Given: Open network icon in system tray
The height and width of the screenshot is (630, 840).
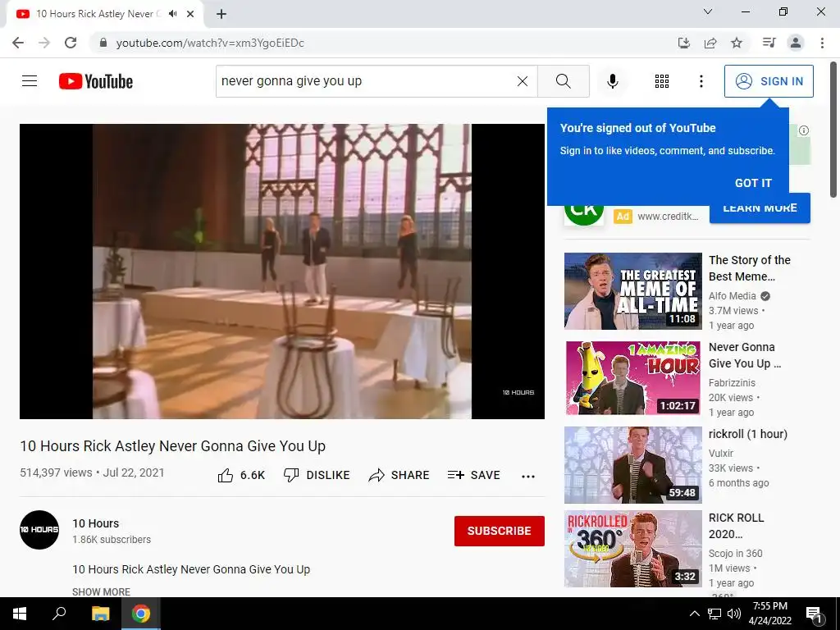Looking at the screenshot, I should (x=714, y=614).
